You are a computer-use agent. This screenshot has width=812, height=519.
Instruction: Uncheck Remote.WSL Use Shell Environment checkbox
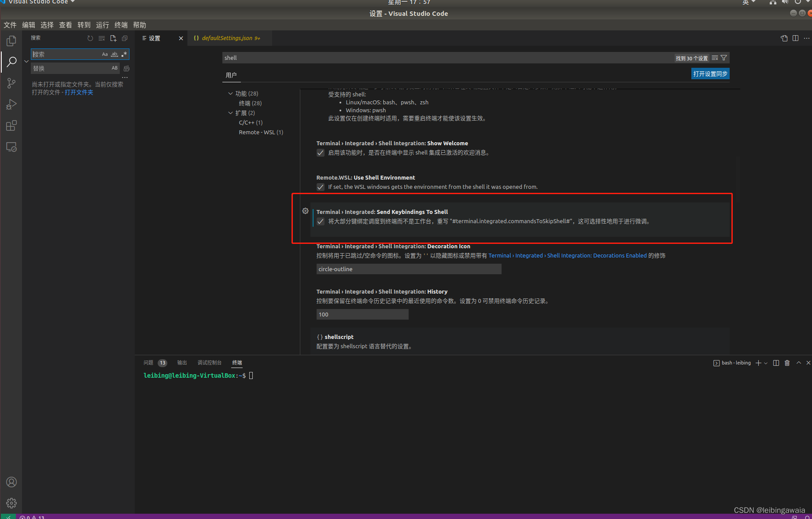pyautogui.click(x=321, y=187)
